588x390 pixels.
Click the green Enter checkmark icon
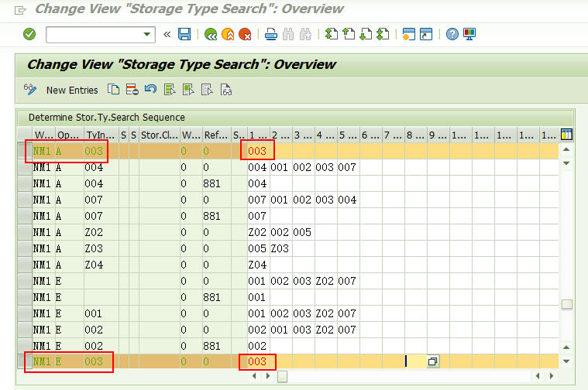tap(29, 35)
